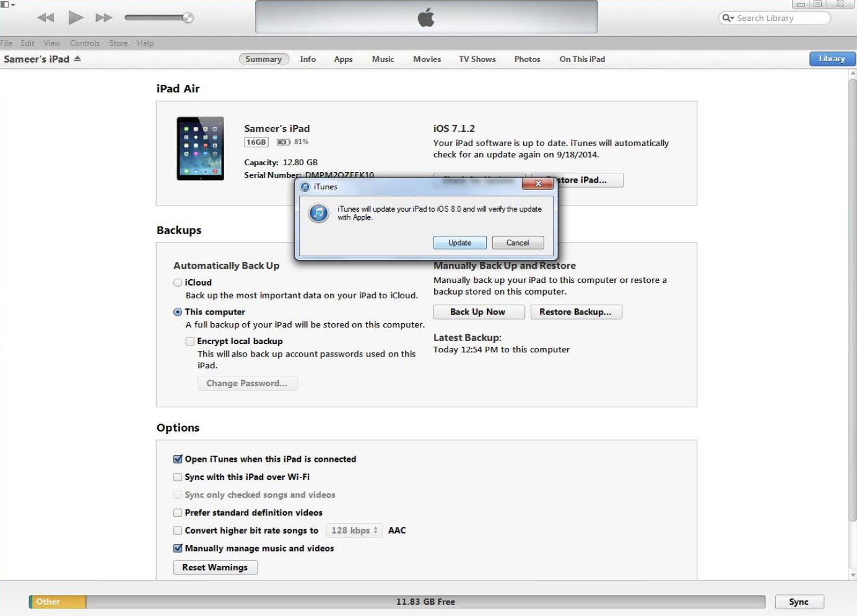The width and height of the screenshot is (857, 616).
Task: Open the Store menu
Action: point(118,43)
